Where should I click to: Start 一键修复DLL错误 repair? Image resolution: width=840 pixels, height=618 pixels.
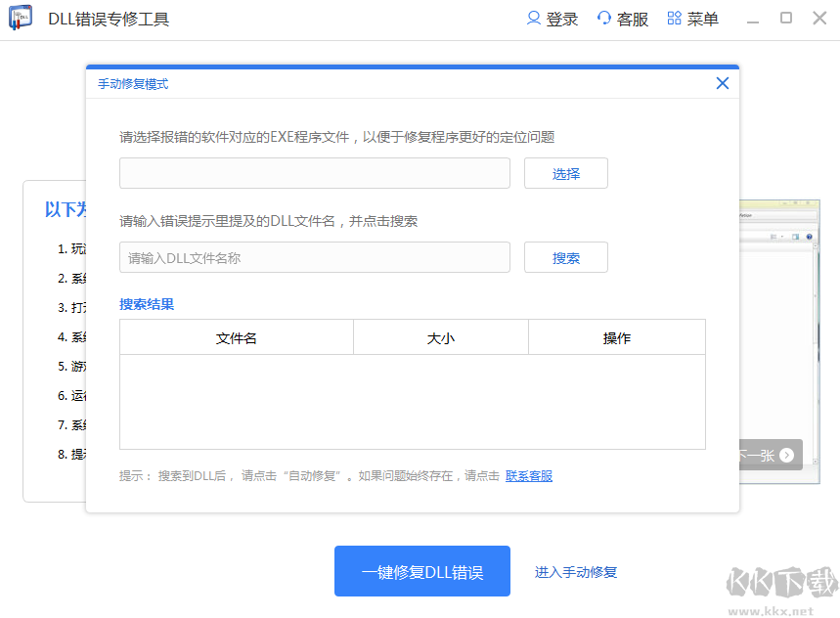pyautogui.click(x=421, y=572)
